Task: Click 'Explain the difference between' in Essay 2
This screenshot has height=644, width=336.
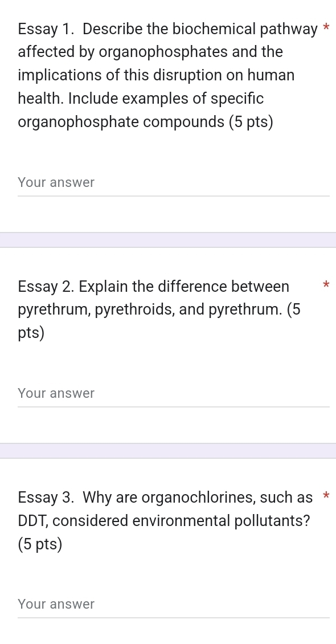Action: [x=184, y=286]
